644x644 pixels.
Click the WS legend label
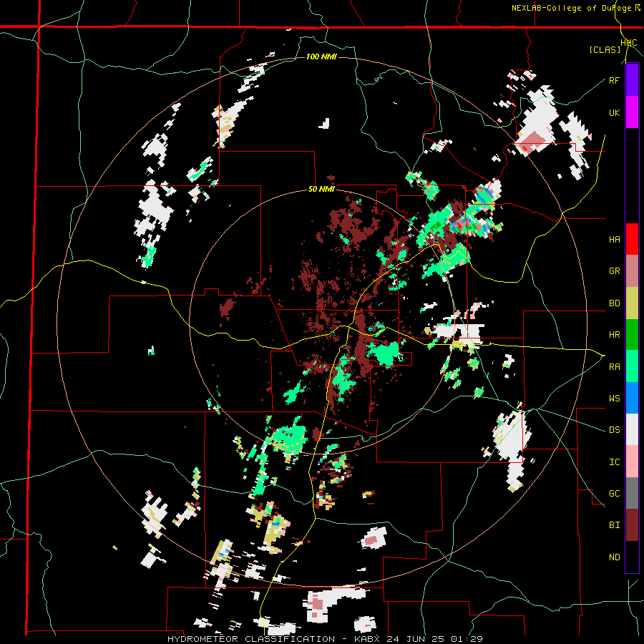tap(614, 398)
